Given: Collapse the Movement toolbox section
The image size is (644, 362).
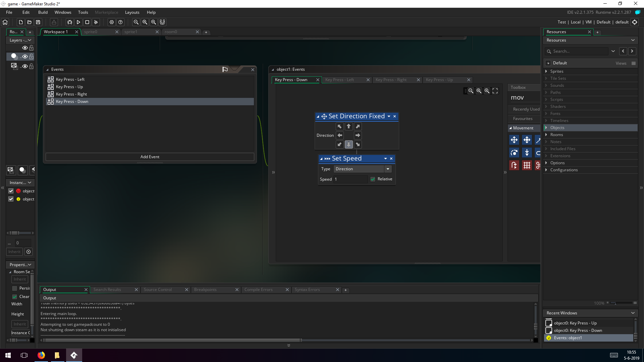Looking at the screenshot, I should click(x=511, y=128).
